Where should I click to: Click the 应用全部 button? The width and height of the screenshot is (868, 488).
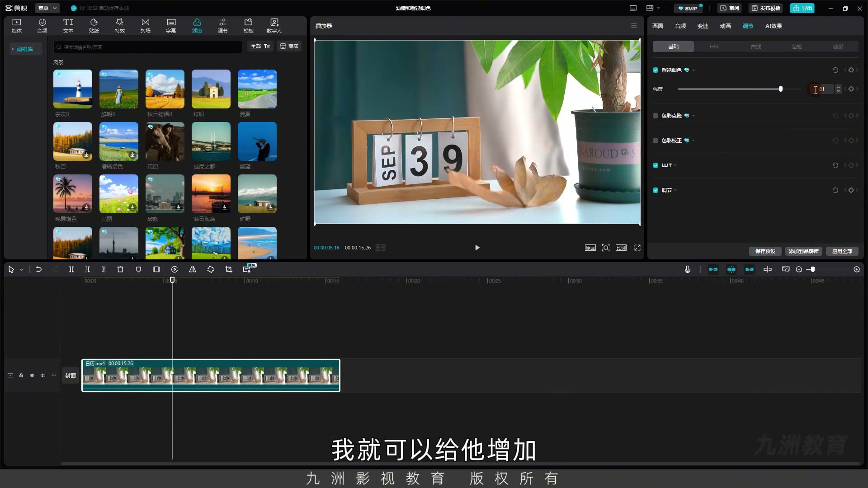point(842,251)
